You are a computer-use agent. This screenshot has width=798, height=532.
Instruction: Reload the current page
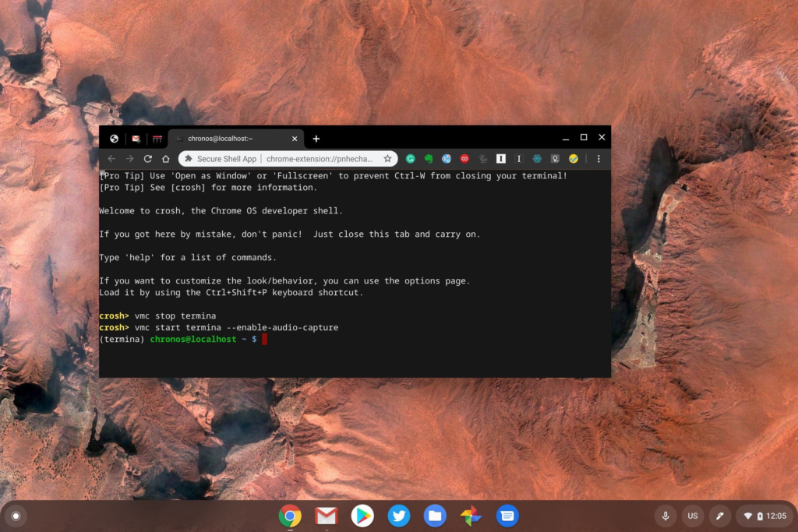[x=147, y=159]
